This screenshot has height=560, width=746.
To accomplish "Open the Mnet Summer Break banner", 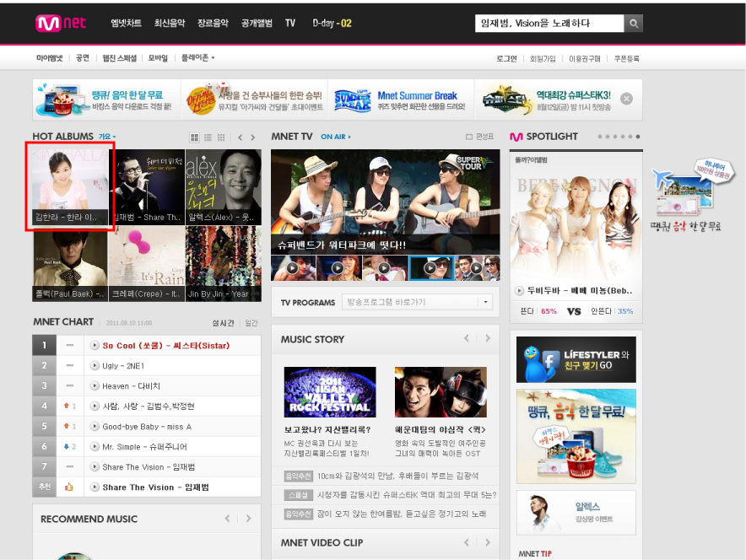I will (x=400, y=100).
